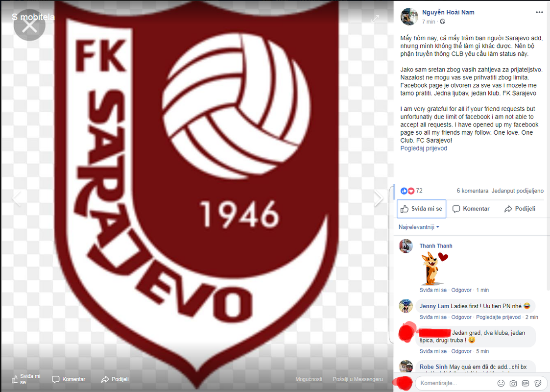
Task: Open Pogledaj prijevod translation link
Action: point(424,148)
